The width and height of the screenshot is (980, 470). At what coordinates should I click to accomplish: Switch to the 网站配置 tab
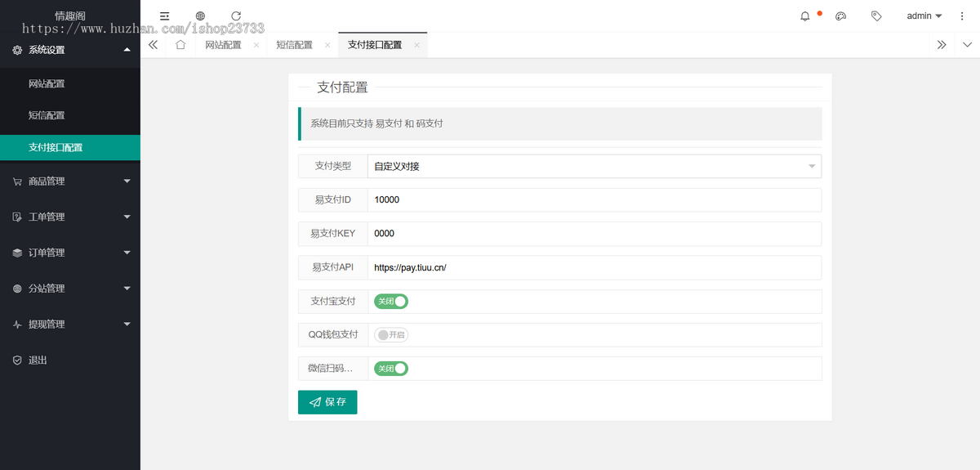point(223,45)
